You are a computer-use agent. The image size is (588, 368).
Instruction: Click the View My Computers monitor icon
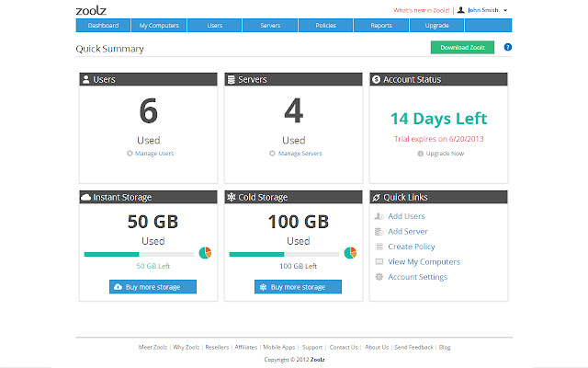(x=379, y=261)
